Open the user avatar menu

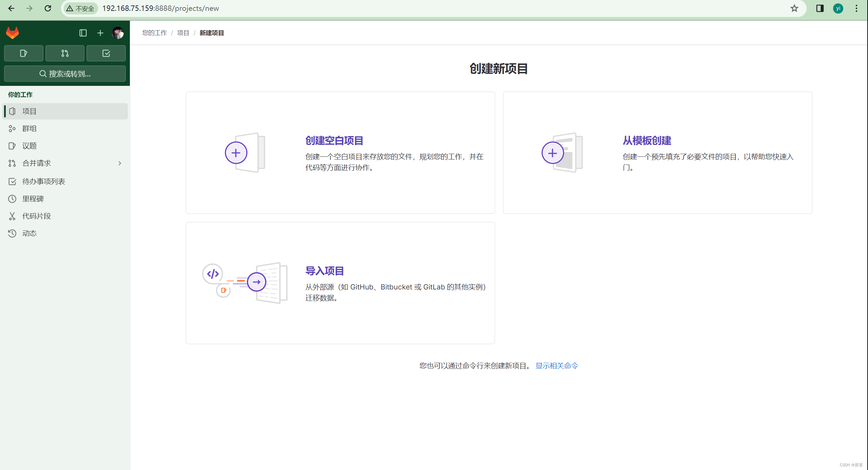[117, 33]
